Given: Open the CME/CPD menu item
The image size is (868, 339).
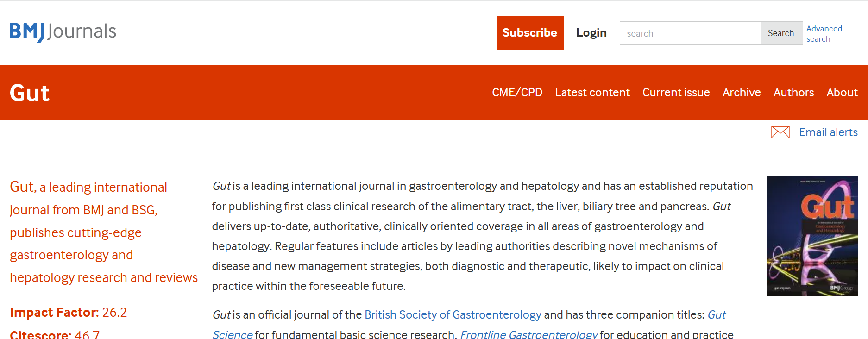Looking at the screenshot, I should tap(517, 93).
